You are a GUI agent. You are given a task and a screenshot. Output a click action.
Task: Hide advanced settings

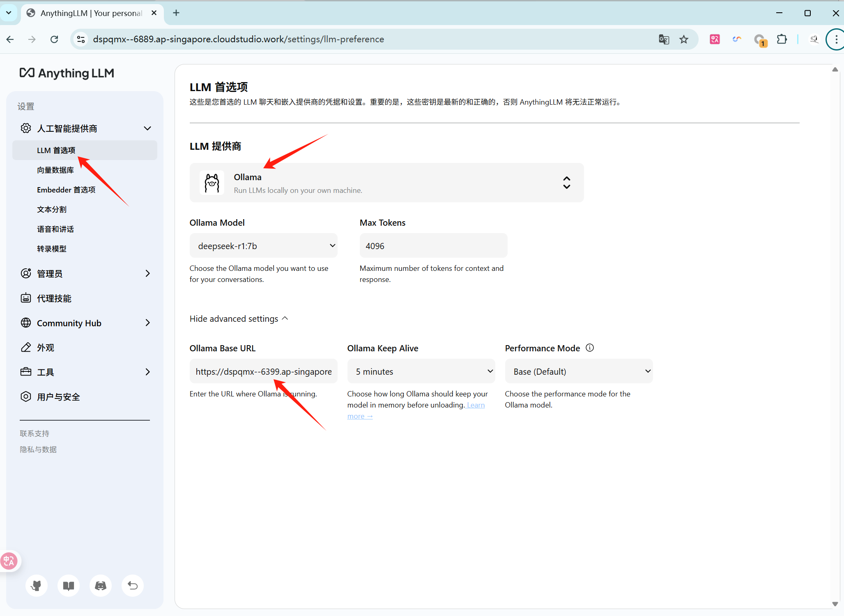point(239,319)
